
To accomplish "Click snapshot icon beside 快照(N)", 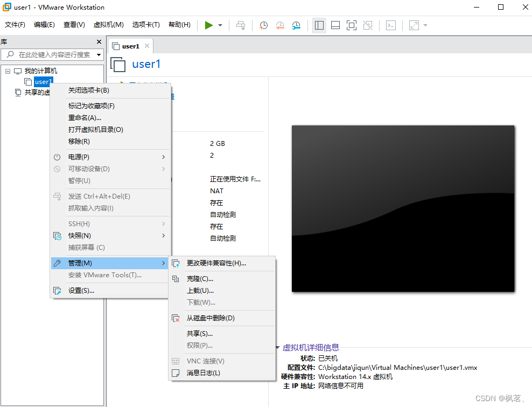I will [57, 236].
